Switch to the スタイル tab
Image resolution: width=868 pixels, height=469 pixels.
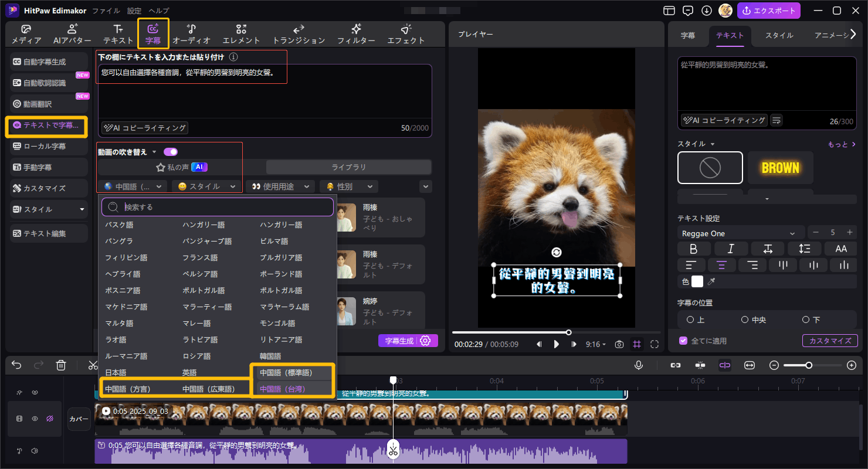(778, 35)
